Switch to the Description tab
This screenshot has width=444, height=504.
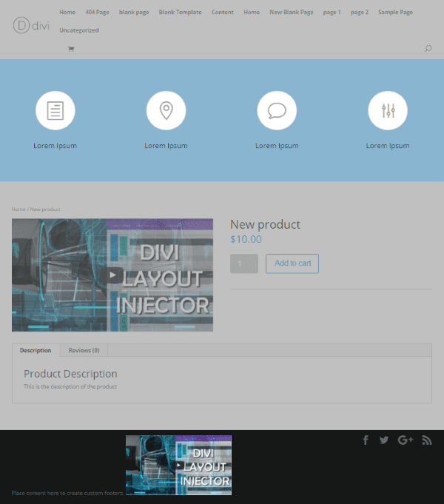36,350
